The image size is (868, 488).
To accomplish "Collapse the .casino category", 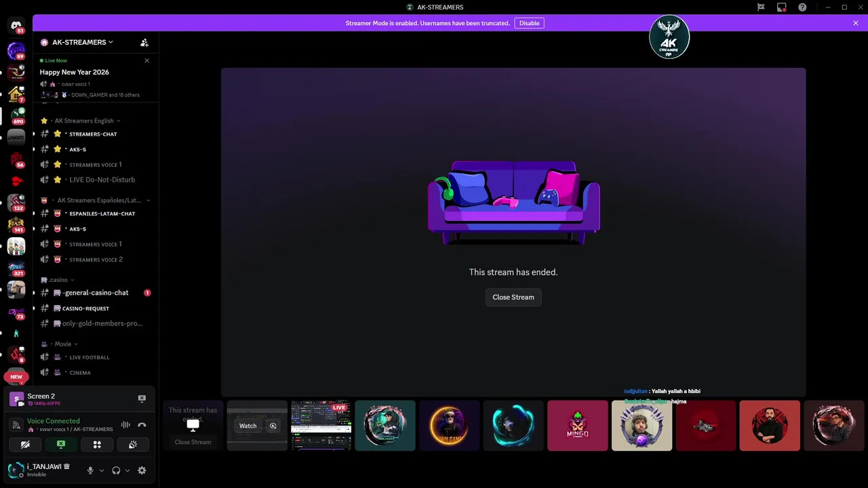I will (x=57, y=280).
